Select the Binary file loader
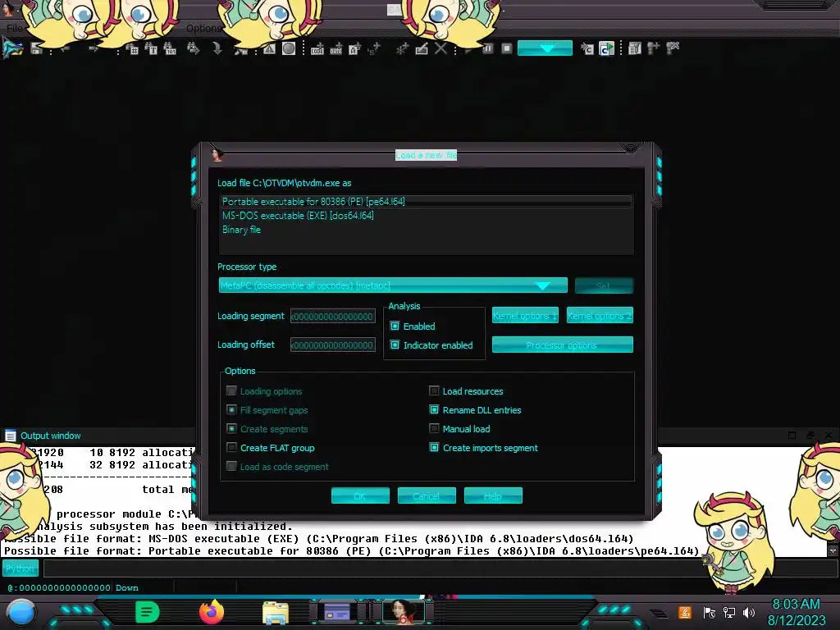Image resolution: width=840 pixels, height=630 pixels. point(426,230)
